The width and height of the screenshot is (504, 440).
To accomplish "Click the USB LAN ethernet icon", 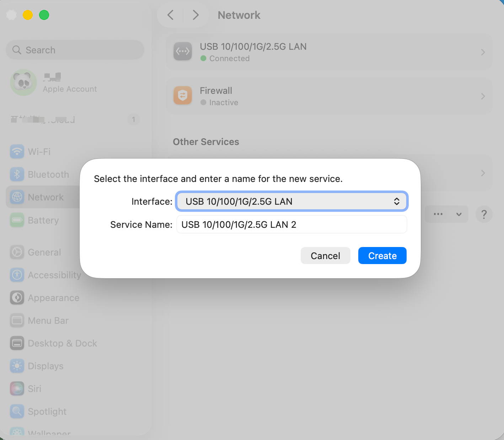I will [183, 52].
